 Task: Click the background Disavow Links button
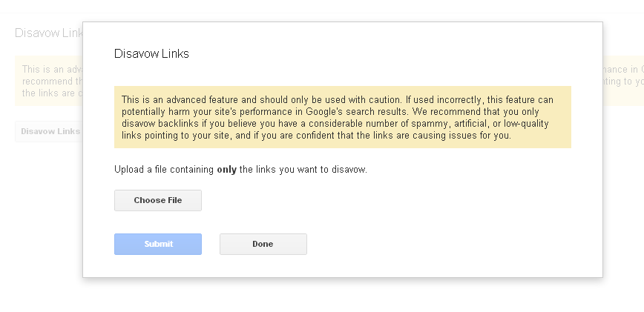pos(49,131)
